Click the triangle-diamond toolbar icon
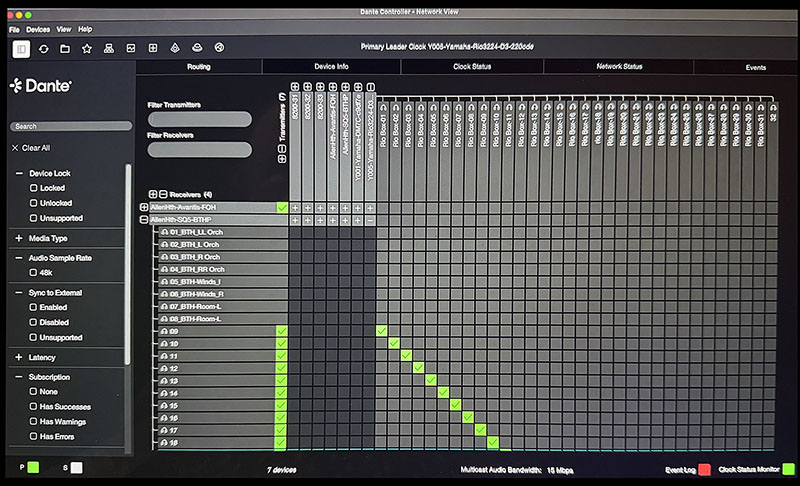The height and width of the screenshot is (486, 800). (x=175, y=48)
